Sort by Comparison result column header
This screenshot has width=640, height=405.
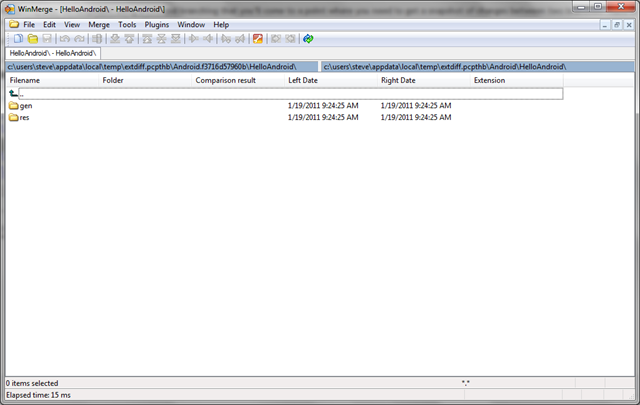pos(238,80)
